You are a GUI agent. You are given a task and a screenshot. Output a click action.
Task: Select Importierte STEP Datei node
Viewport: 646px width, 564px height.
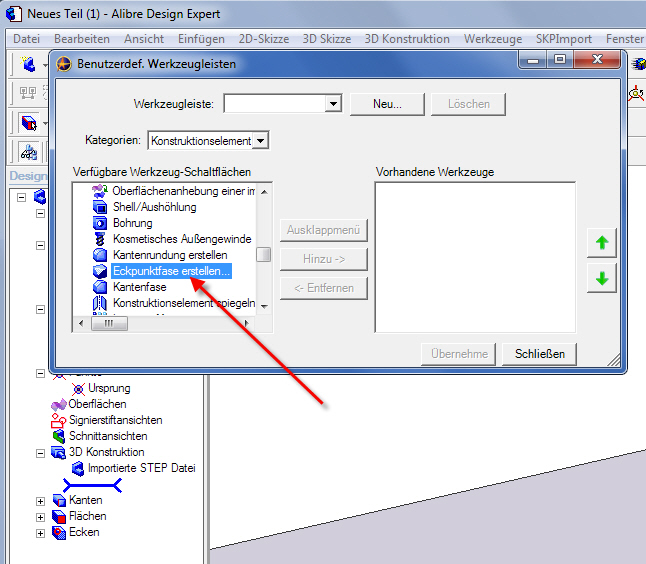click(141, 468)
